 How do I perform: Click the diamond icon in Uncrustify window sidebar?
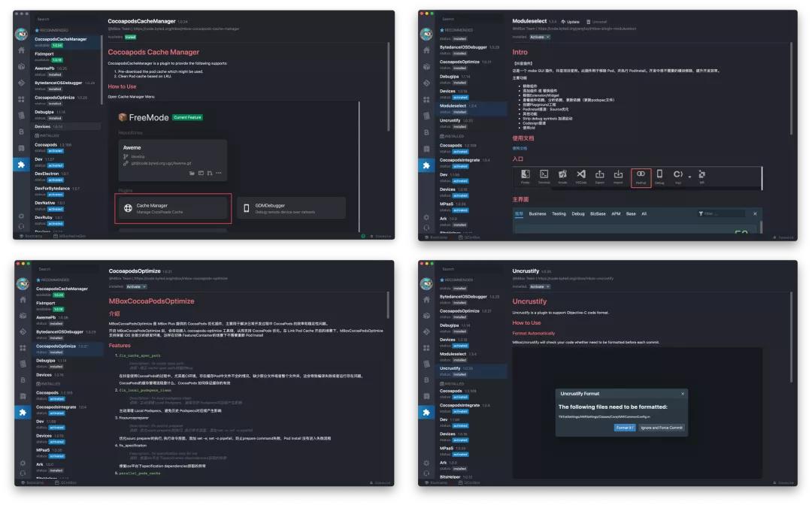coord(426,331)
